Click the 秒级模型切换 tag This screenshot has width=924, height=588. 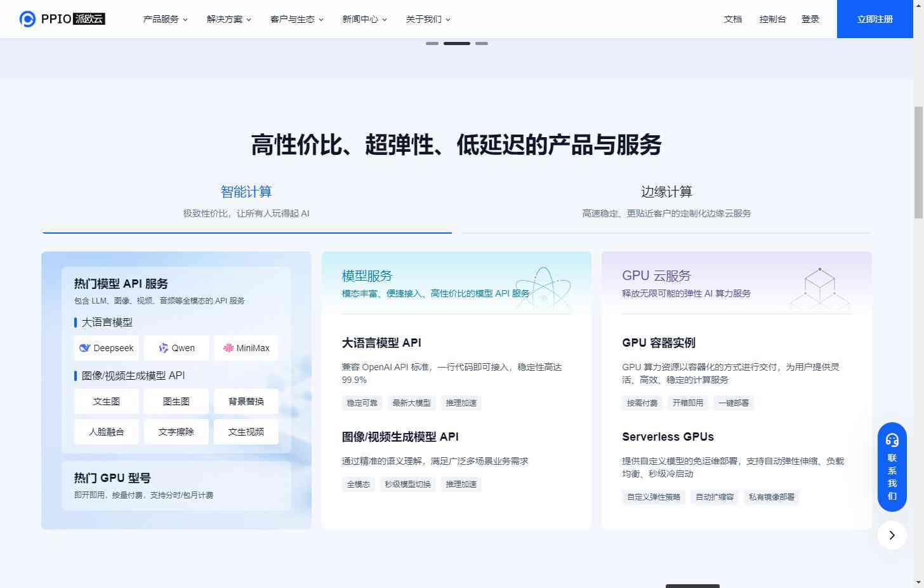pos(407,484)
